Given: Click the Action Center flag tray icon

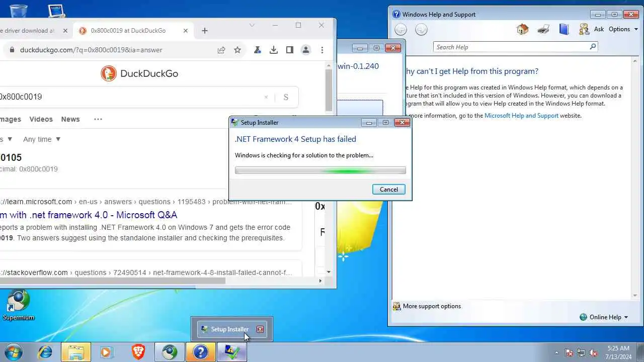Looking at the screenshot, I should [x=569, y=352].
